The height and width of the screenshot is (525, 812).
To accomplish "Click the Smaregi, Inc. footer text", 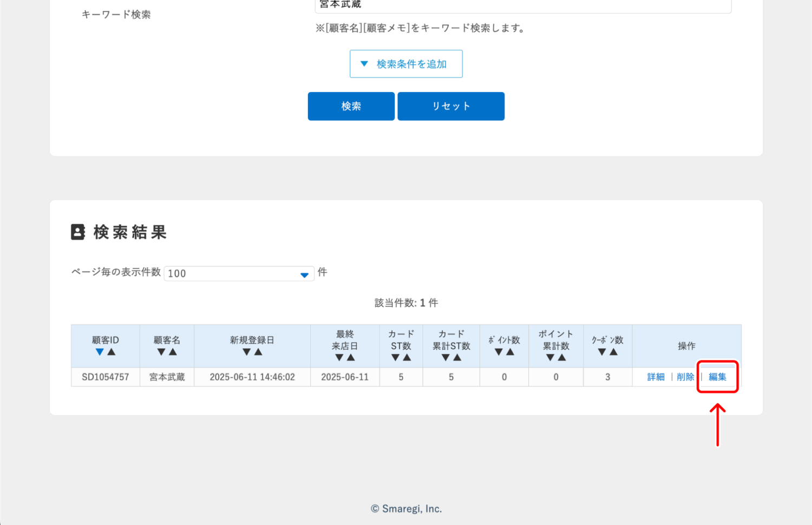I will click(406, 508).
